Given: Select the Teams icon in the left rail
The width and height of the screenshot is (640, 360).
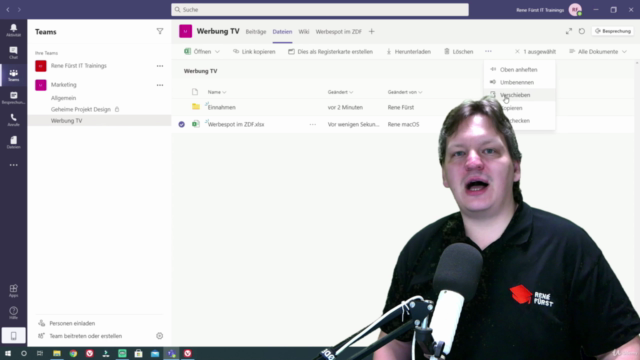Looking at the screenshot, I should (13, 75).
